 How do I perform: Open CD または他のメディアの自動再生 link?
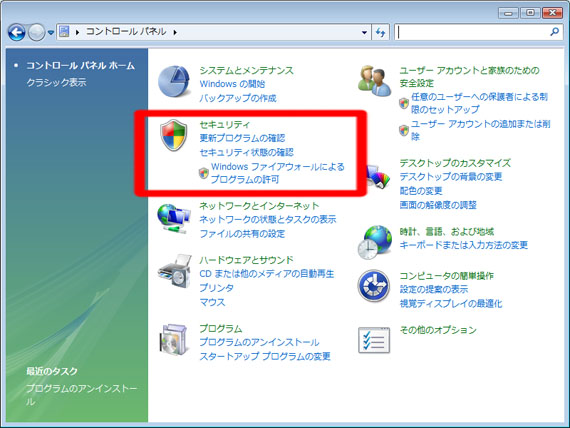266,274
